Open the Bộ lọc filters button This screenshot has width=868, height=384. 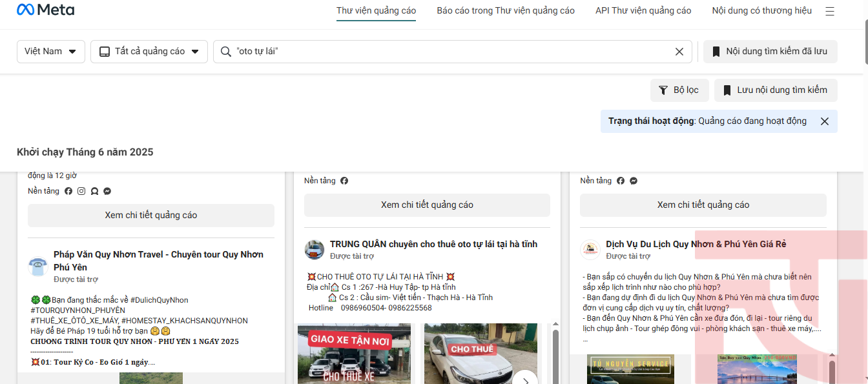[679, 90]
